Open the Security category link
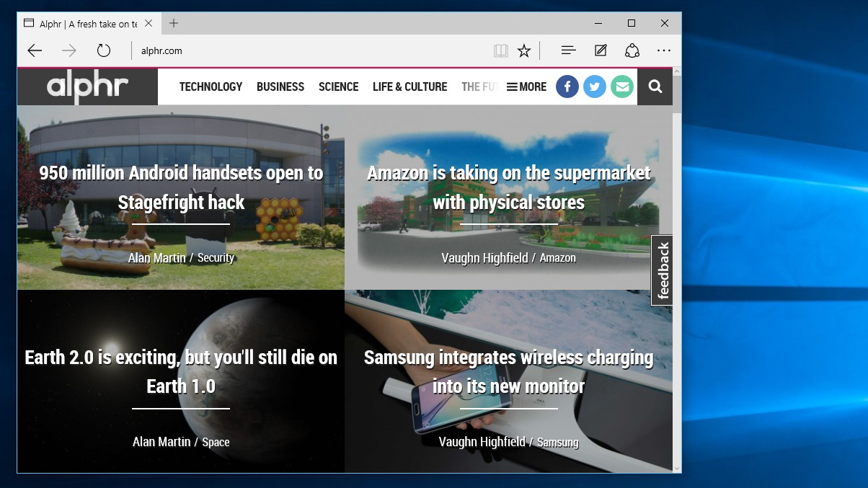The width and height of the screenshot is (868, 488). (x=216, y=257)
